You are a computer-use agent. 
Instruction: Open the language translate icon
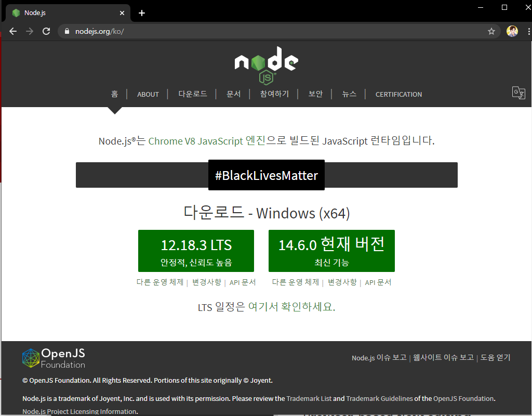click(x=518, y=93)
